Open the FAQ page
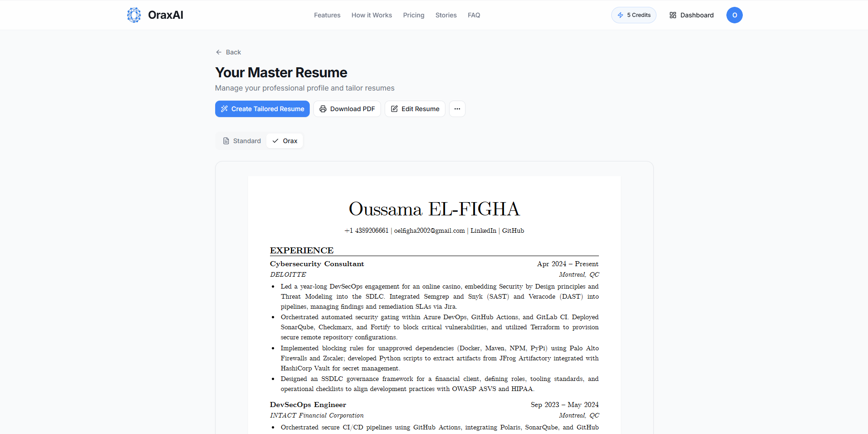The height and width of the screenshot is (434, 868). pos(474,15)
